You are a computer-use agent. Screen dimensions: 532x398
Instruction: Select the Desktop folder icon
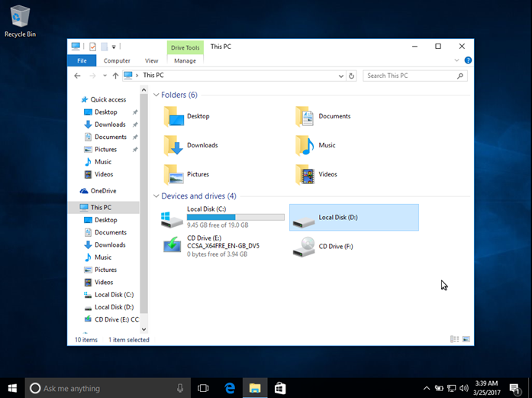[x=174, y=116]
